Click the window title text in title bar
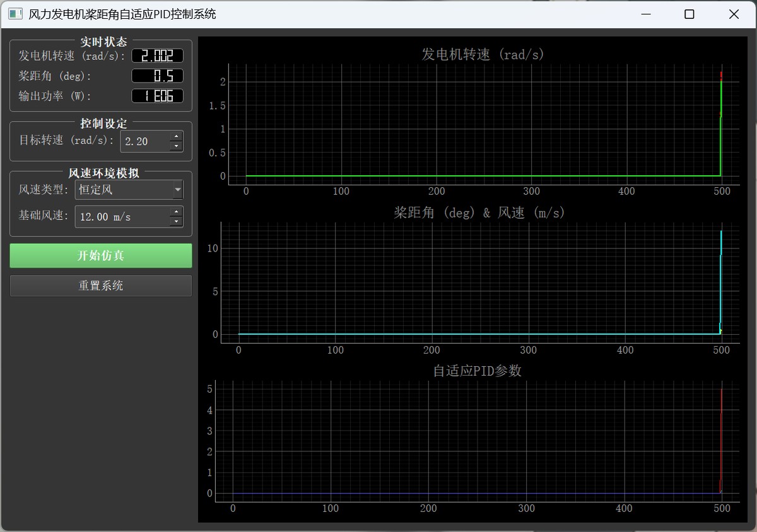This screenshot has width=757, height=532. 122,14
